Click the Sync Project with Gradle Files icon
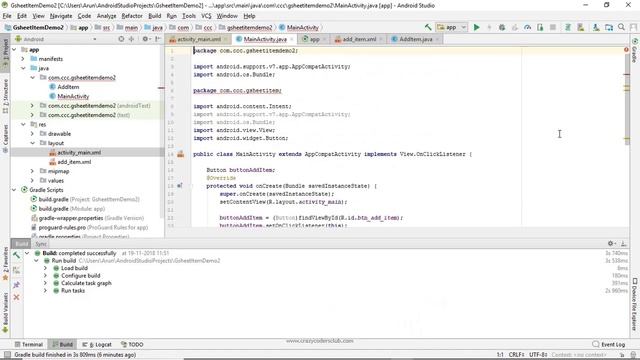640x360 pixels. [x=568, y=27]
